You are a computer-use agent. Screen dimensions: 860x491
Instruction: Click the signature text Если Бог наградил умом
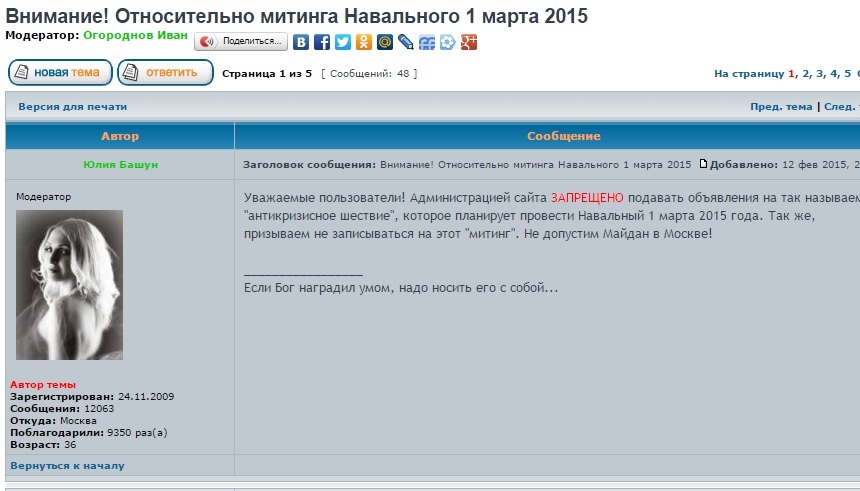point(401,287)
